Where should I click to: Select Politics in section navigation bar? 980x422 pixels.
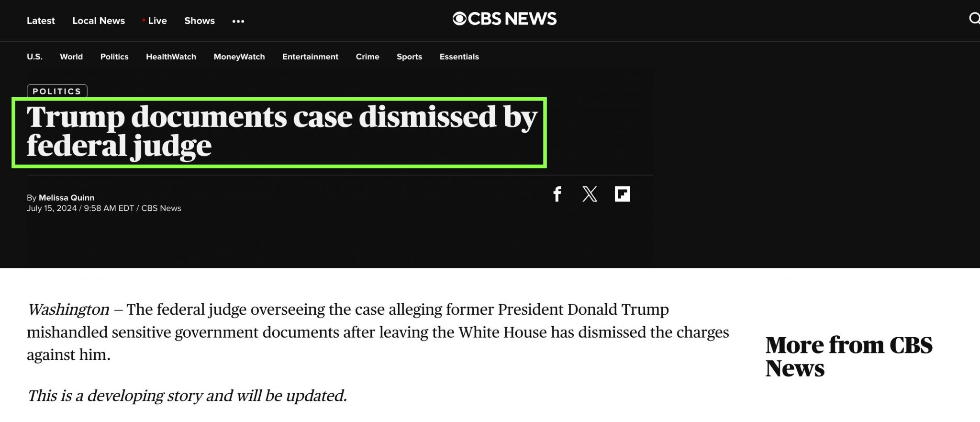[x=114, y=57]
